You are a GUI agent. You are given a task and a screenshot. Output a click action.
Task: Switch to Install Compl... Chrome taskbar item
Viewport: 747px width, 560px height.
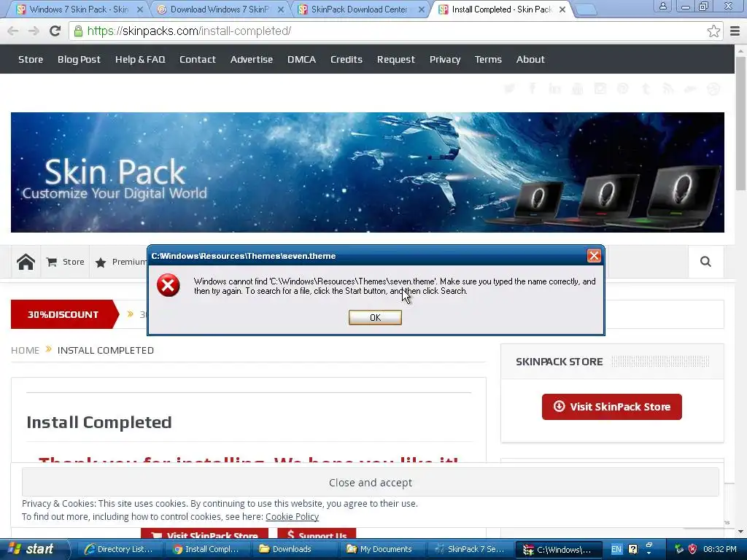coord(206,549)
